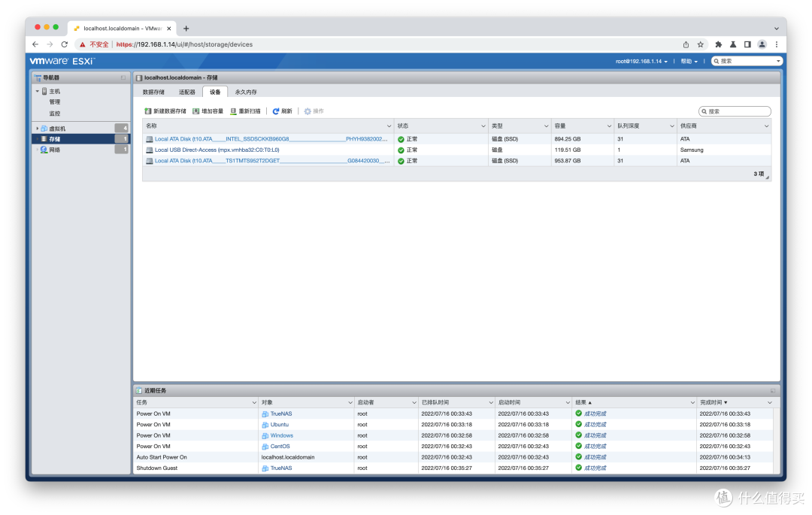
Task: Click the pin icon on the 导航器 panel
Action: click(x=123, y=77)
